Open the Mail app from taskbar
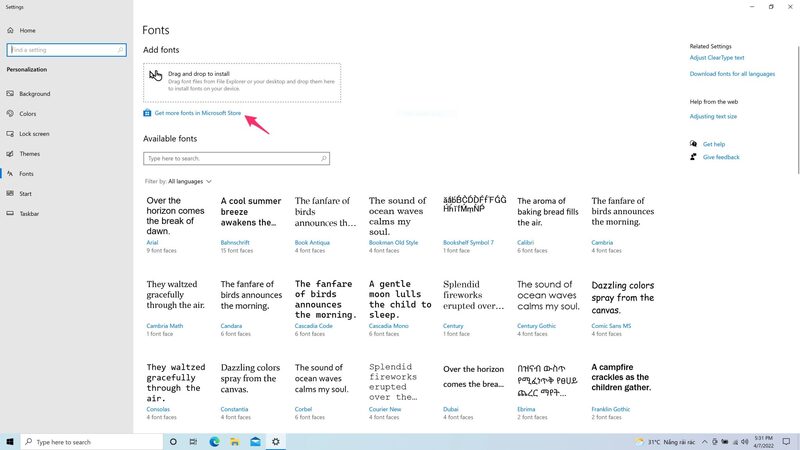The height and width of the screenshot is (450, 800). click(x=255, y=442)
